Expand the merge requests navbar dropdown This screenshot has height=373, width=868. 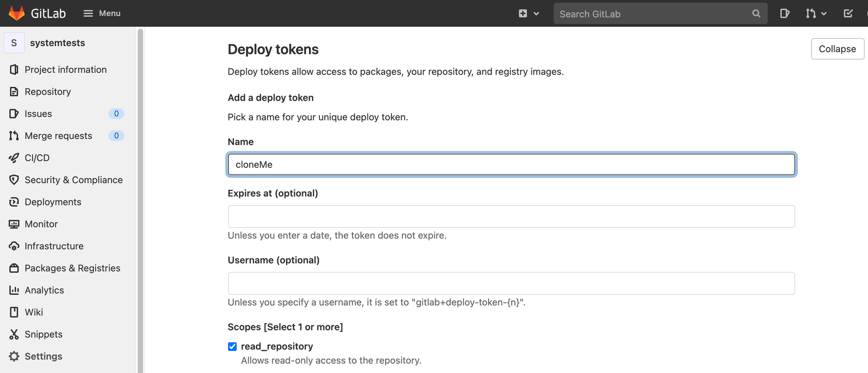[x=816, y=14]
